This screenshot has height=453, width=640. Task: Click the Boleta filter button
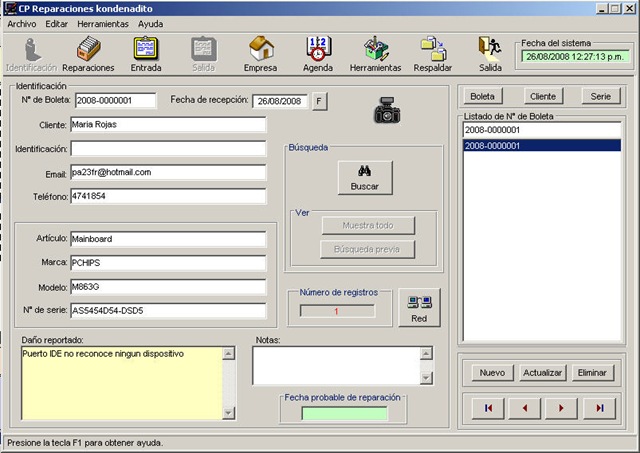click(483, 96)
